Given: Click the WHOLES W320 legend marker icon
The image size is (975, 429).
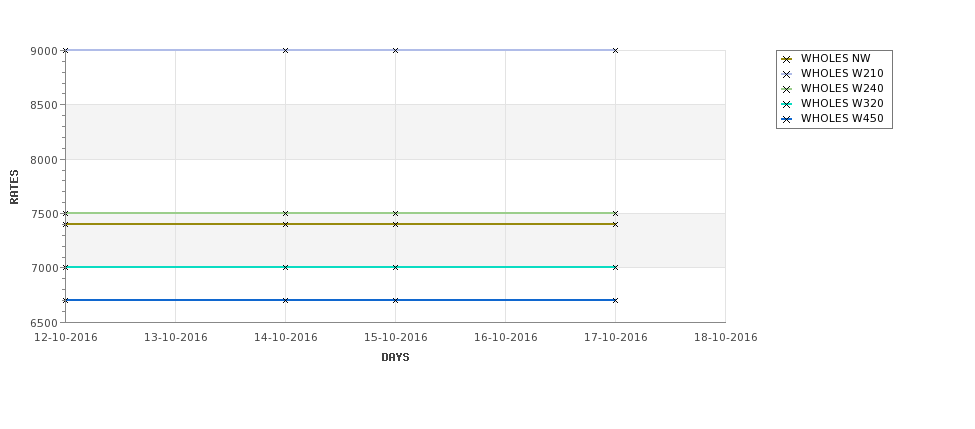Looking at the screenshot, I should [787, 104].
